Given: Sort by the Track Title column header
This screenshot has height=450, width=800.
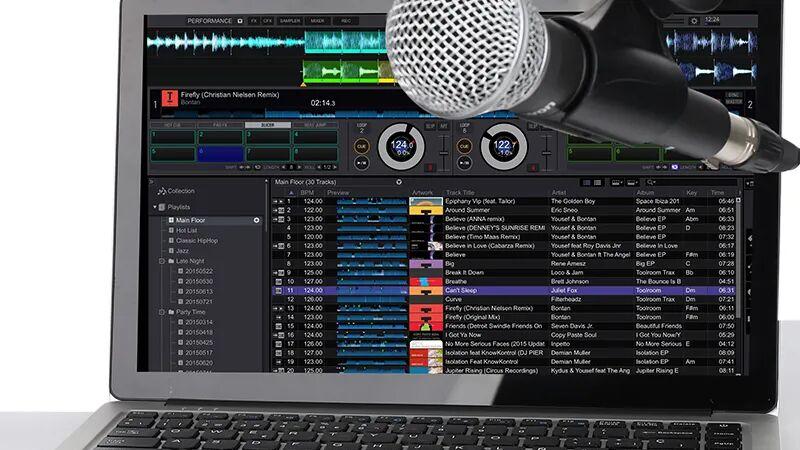Looking at the screenshot, I should (x=460, y=193).
